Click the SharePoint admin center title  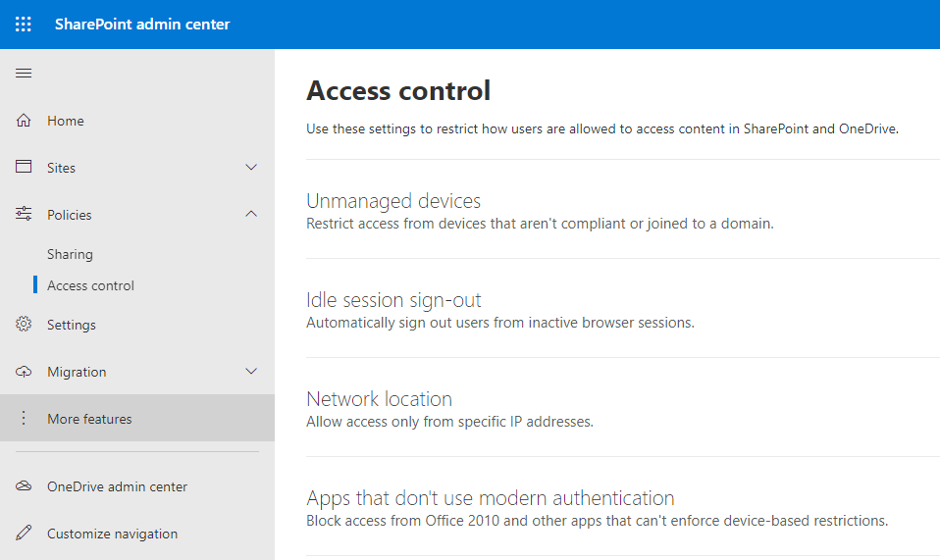pyautogui.click(x=142, y=25)
